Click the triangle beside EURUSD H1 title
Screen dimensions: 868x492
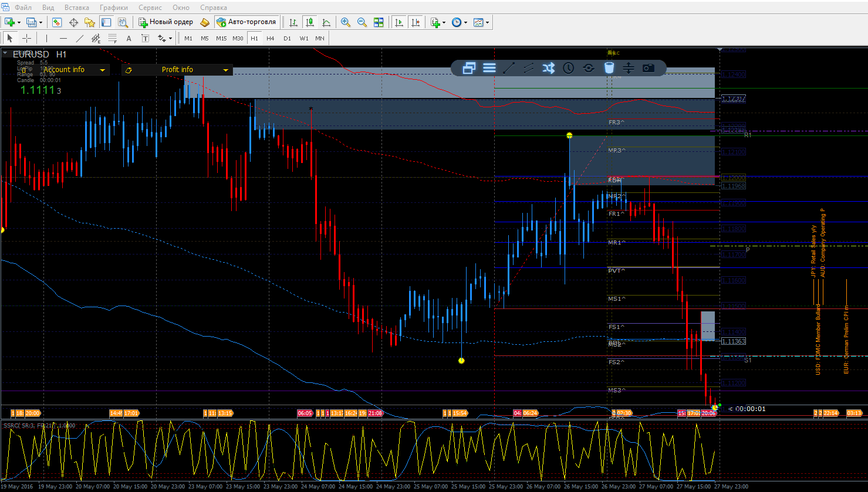pos(6,54)
